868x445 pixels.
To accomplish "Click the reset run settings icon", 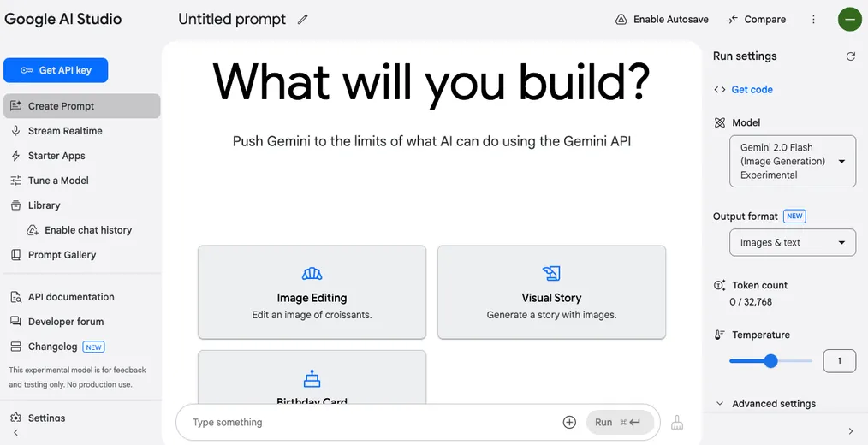I will 850,56.
